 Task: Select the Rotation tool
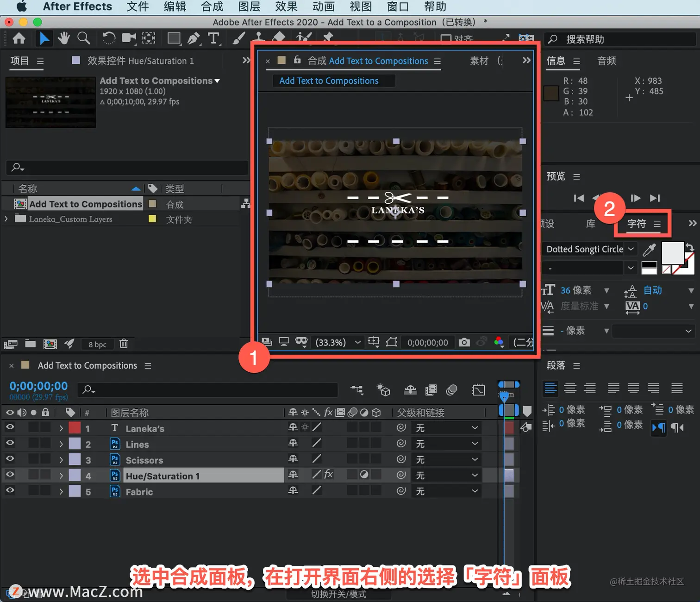coord(109,38)
